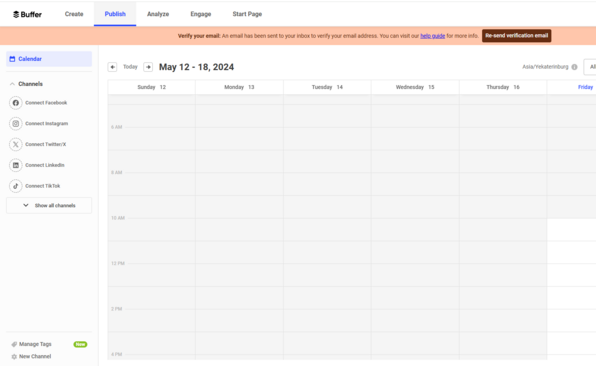
Task: Click the Manage Tags tag icon
Action: click(x=14, y=344)
